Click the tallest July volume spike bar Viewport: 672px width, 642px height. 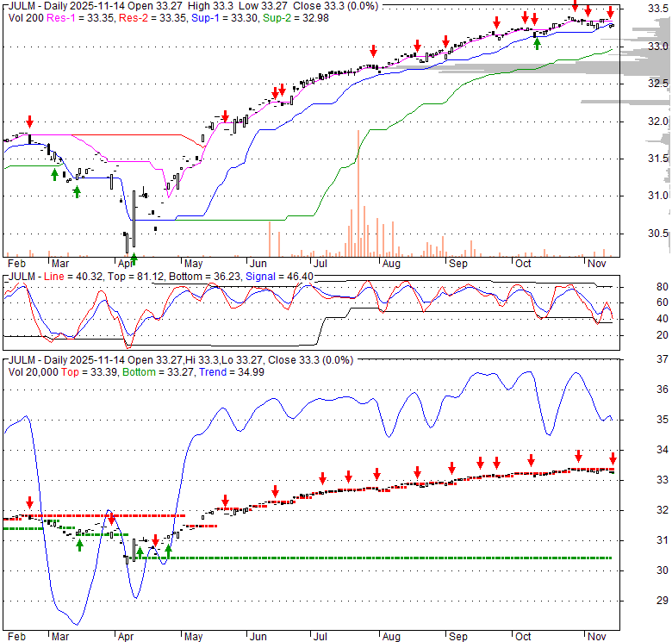tap(358, 193)
